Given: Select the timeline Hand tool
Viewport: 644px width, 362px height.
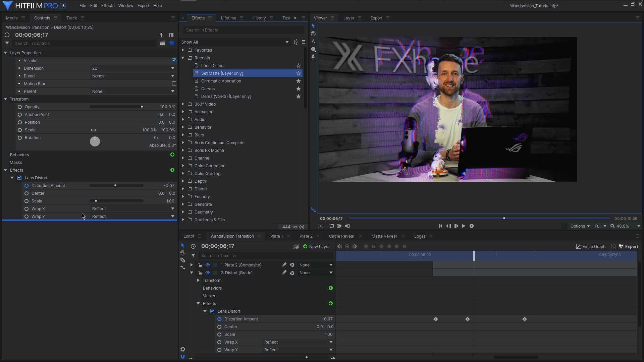Looking at the screenshot, I should (x=183, y=253).
